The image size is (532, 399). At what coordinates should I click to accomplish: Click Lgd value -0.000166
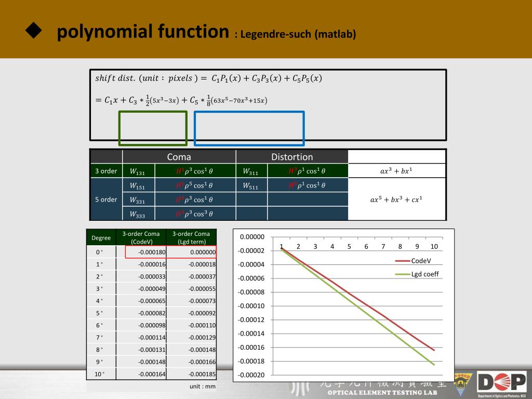pos(202,362)
